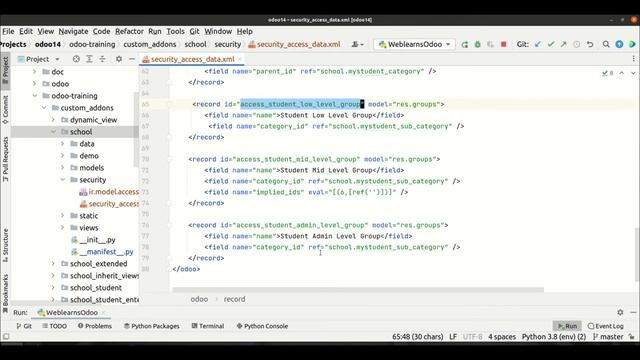The width and height of the screenshot is (640, 360).
Task: Click the user account icon in navigation bar
Action: click(358, 44)
